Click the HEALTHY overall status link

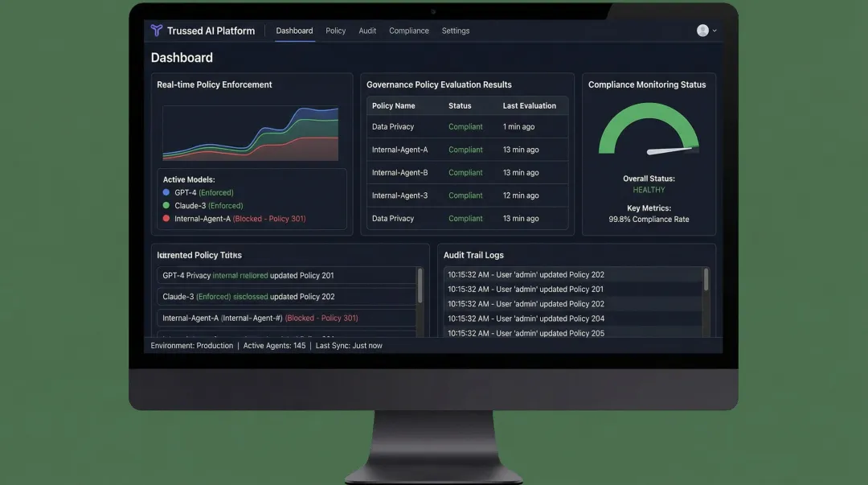[648, 190]
